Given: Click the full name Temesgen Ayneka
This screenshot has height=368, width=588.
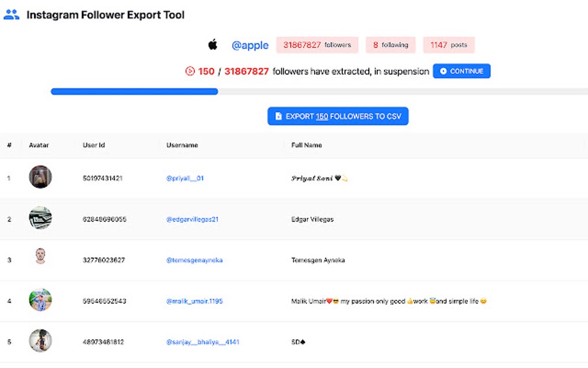Looking at the screenshot, I should [318, 260].
